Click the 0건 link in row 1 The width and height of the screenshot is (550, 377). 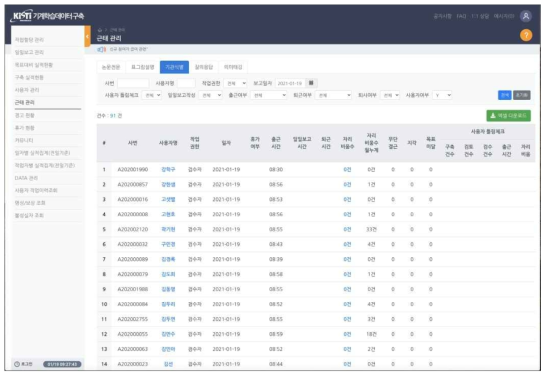[x=347, y=169]
